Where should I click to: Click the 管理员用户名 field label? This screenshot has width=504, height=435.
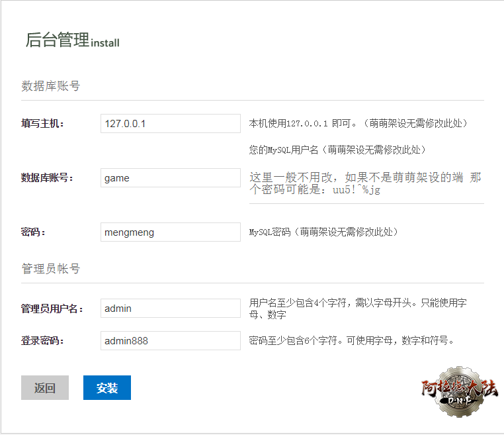coord(52,309)
